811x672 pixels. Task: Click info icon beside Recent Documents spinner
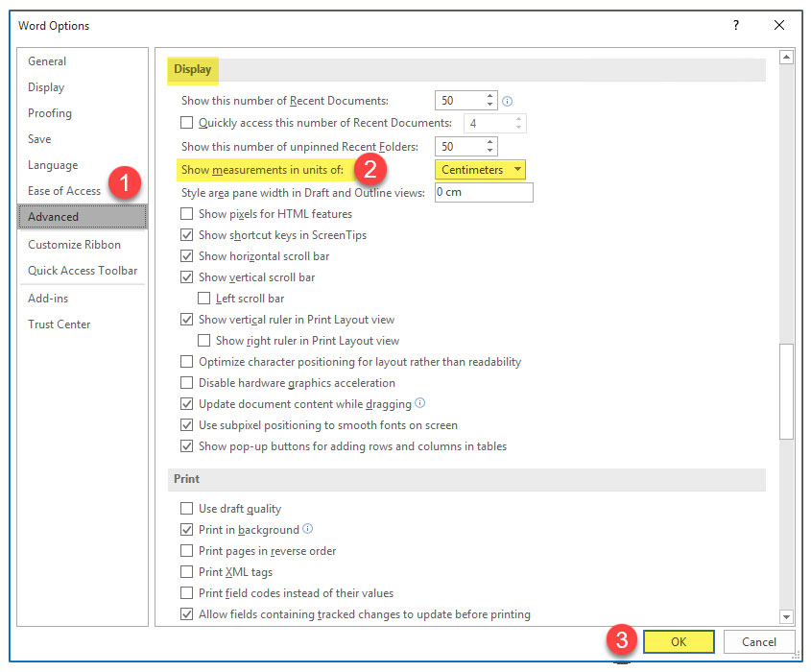(x=508, y=102)
